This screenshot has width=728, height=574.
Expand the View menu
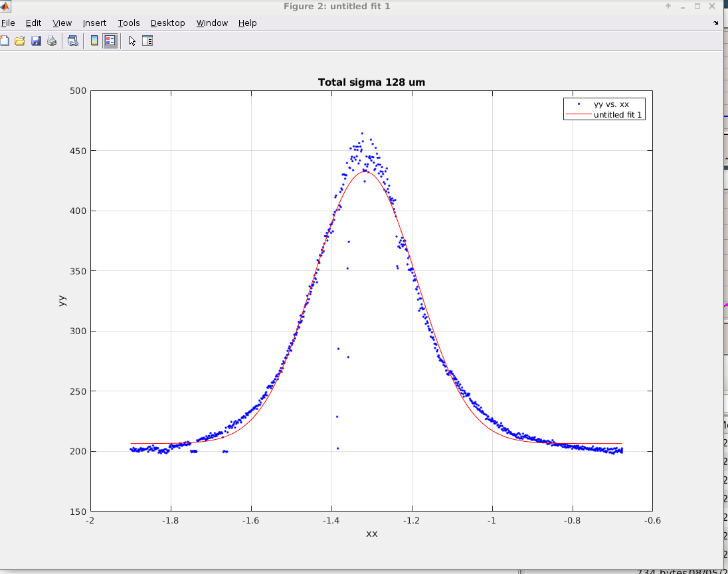(x=62, y=23)
